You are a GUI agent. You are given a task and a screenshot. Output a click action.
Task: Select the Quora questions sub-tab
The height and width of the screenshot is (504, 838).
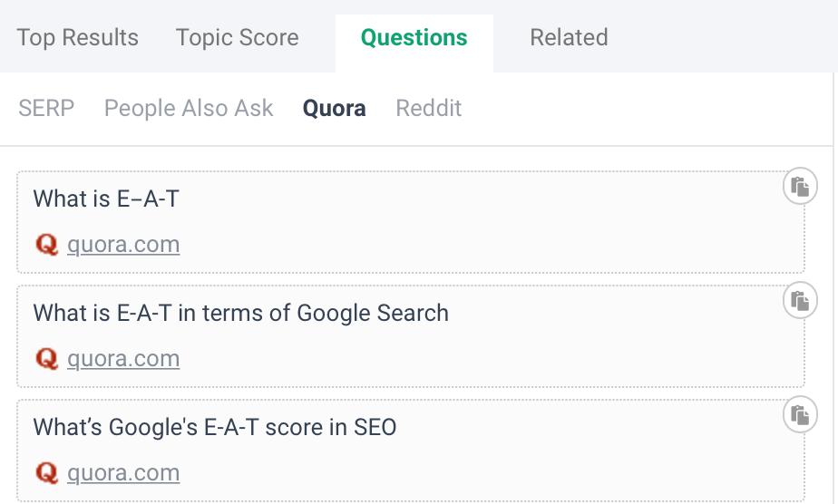click(335, 108)
